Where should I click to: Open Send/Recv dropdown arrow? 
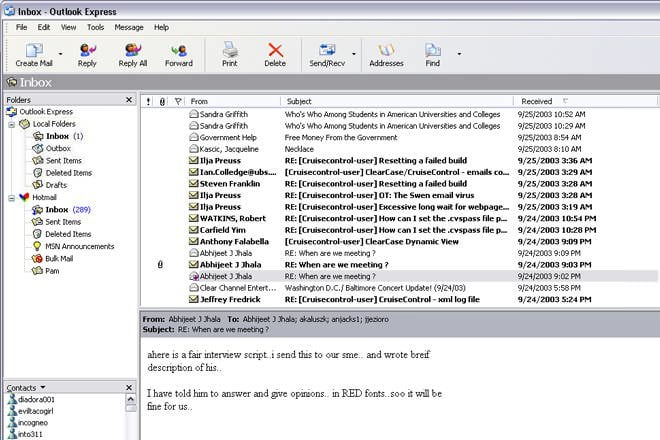(354, 54)
